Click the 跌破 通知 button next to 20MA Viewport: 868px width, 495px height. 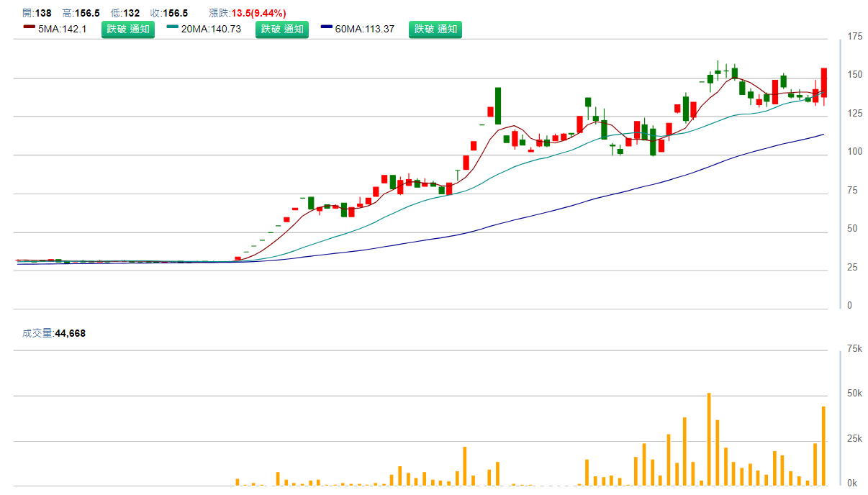[282, 29]
